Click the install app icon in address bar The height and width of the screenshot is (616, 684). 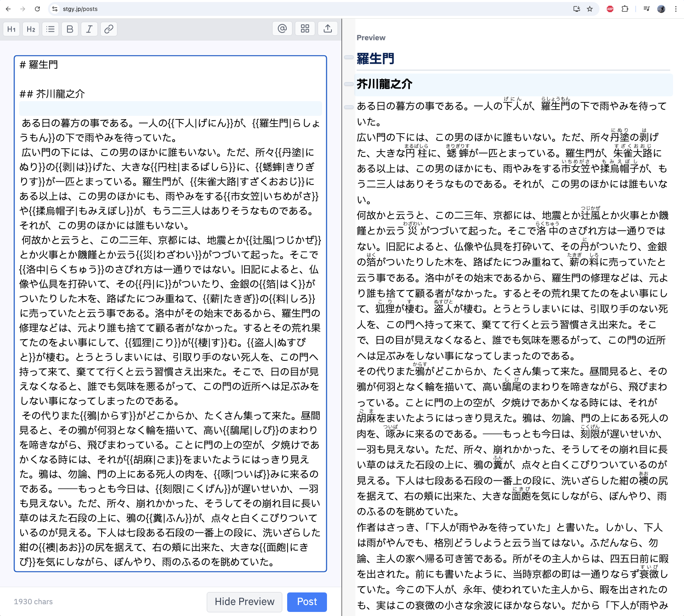[x=576, y=9]
